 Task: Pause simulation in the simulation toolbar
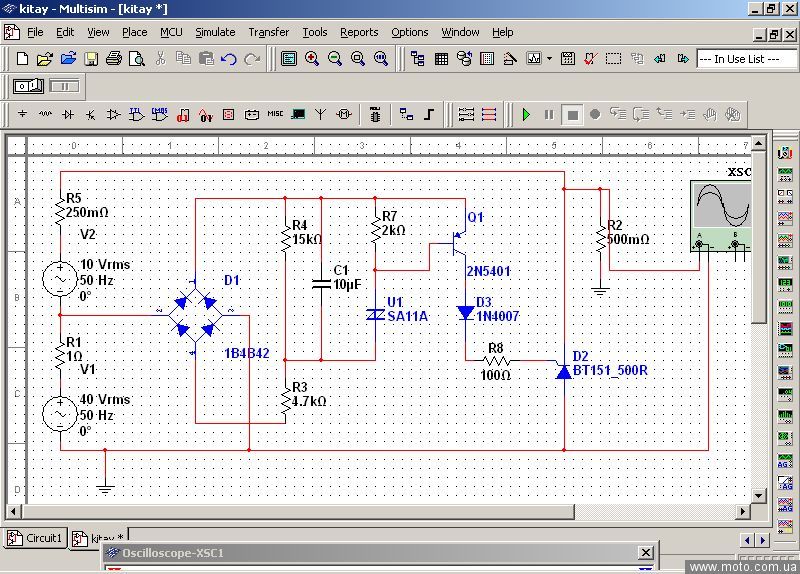point(549,114)
